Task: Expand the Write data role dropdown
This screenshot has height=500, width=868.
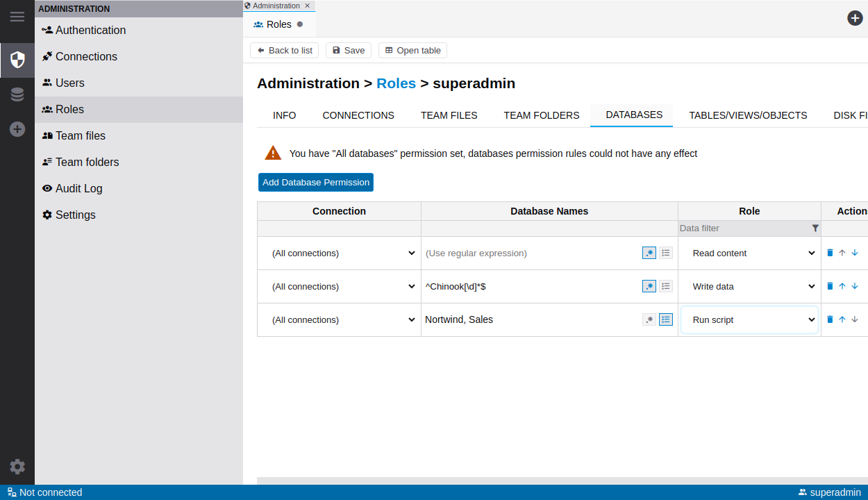Action: tap(749, 286)
